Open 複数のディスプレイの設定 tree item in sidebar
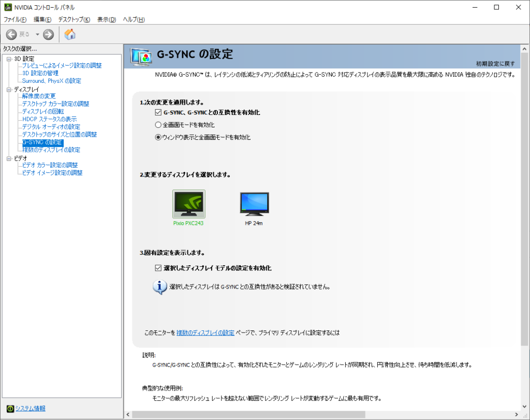The height and width of the screenshot is (420, 530). [51, 150]
